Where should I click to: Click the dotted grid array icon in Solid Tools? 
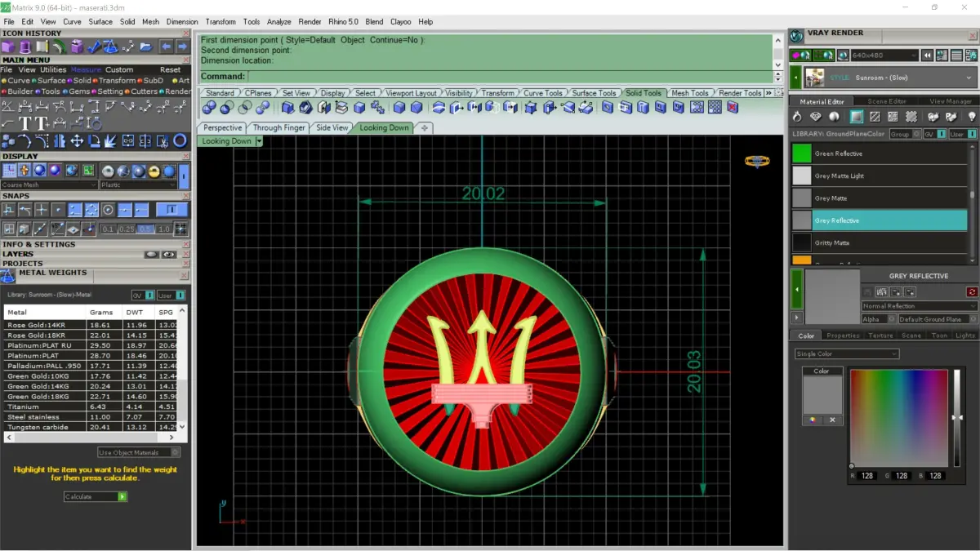click(x=715, y=107)
